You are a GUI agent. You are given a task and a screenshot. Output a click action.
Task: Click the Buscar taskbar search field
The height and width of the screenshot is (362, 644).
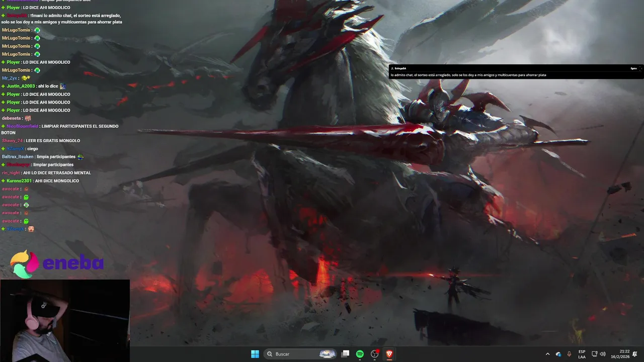pos(300,354)
